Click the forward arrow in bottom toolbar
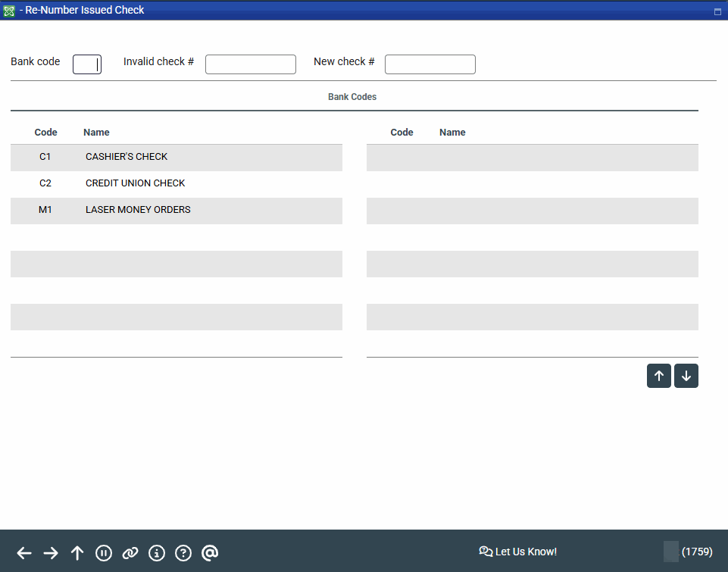 [51, 553]
